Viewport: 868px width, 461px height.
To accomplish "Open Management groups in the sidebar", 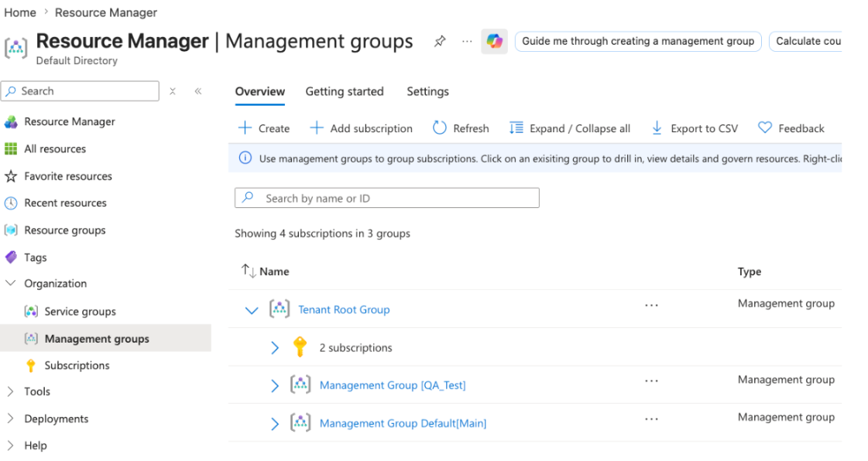I will pyautogui.click(x=105, y=338).
